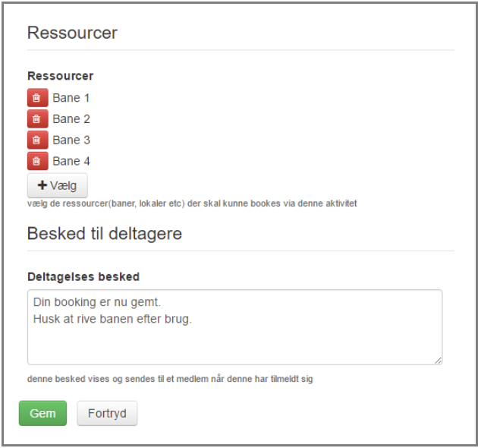Click on the Bane 4 resource name

coord(71,161)
